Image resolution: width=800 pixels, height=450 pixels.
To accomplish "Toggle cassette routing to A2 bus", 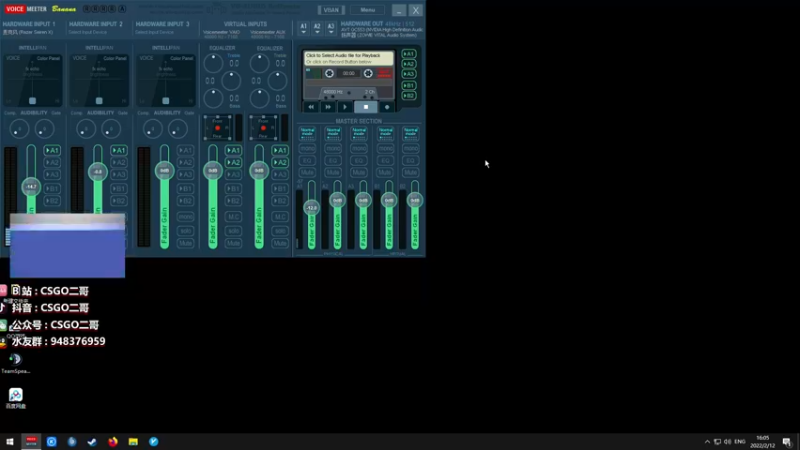I will [409, 64].
